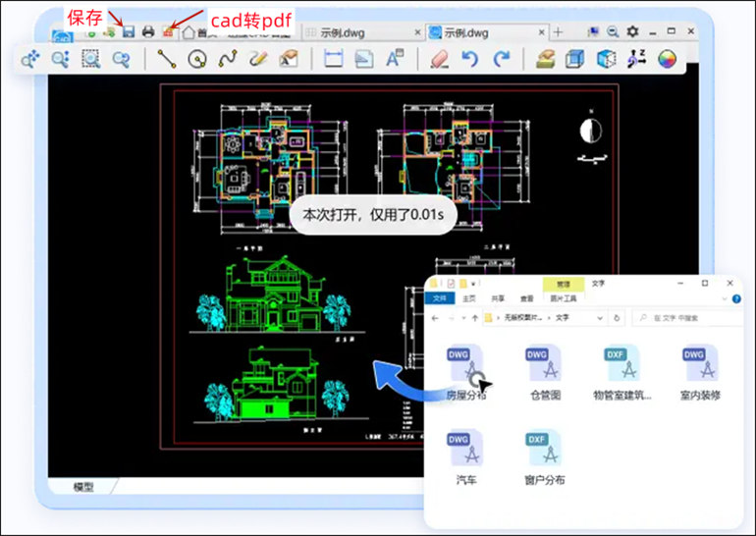Image resolution: width=756 pixels, height=536 pixels.
Task: Click the Open file icon with green arrow
Action: [x=109, y=32]
